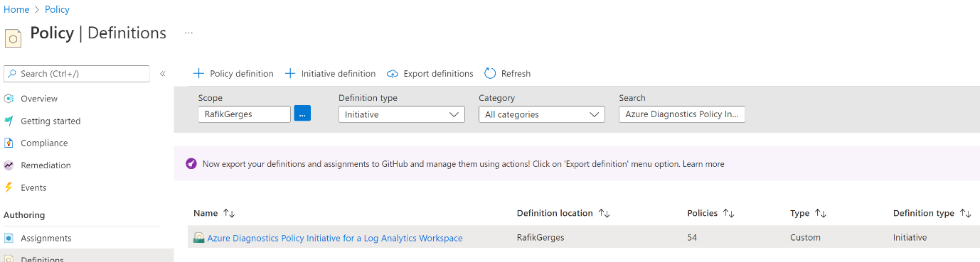Click the sidebar Search field

77,74
